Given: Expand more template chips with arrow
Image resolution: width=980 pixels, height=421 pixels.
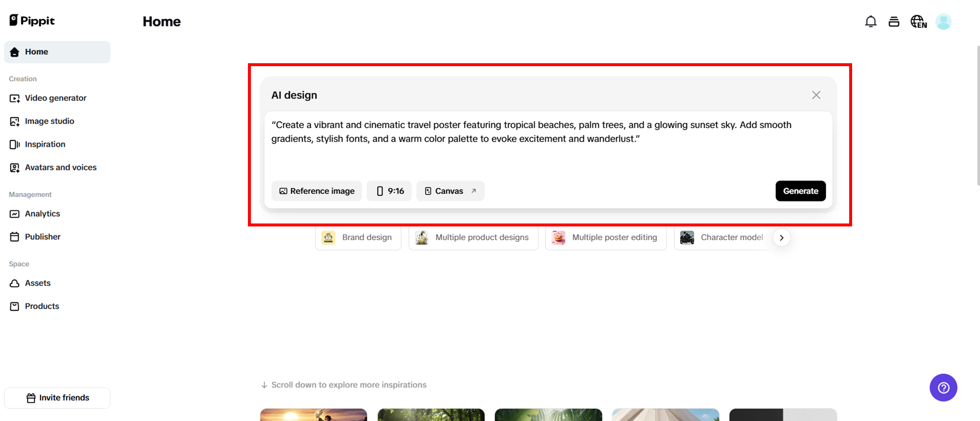Looking at the screenshot, I should tap(782, 238).
